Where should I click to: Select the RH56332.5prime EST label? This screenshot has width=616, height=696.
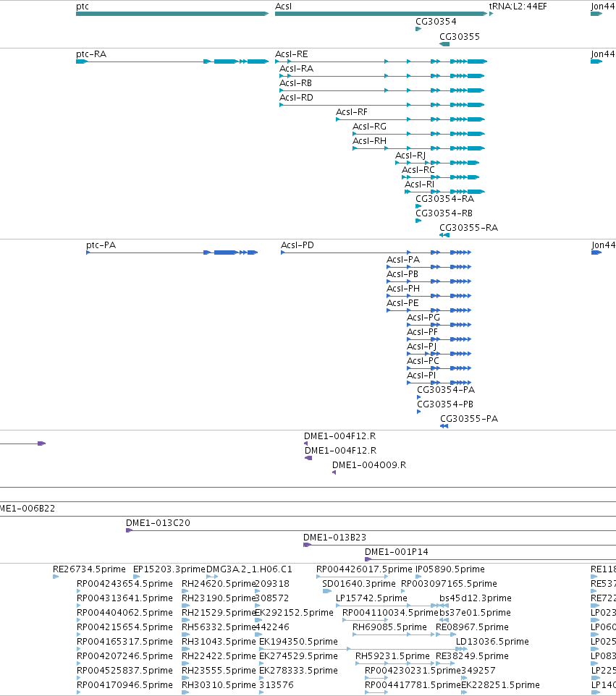point(219,627)
